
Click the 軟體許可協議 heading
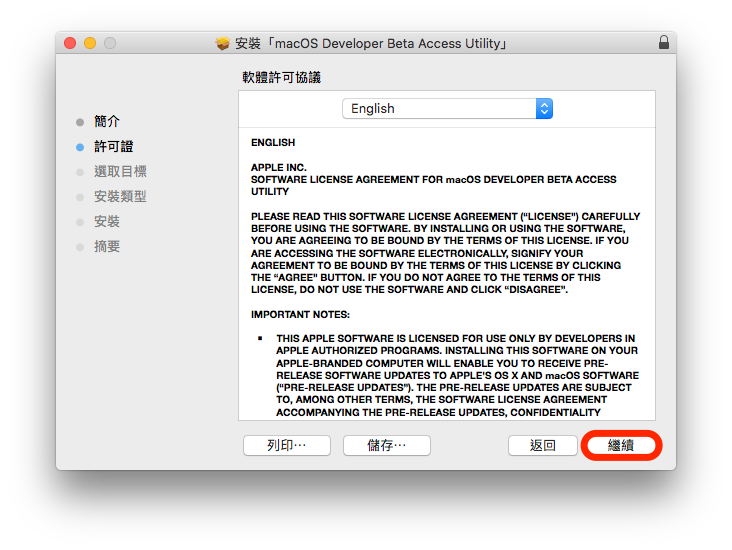(282, 78)
